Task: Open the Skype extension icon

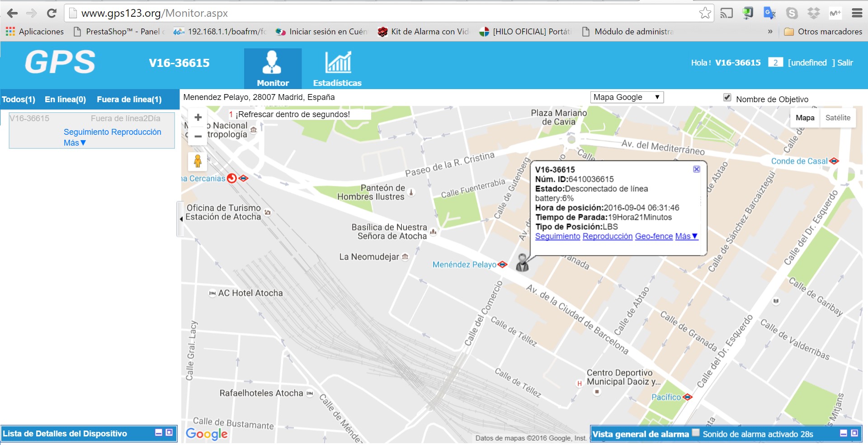Action: tap(792, 13)
